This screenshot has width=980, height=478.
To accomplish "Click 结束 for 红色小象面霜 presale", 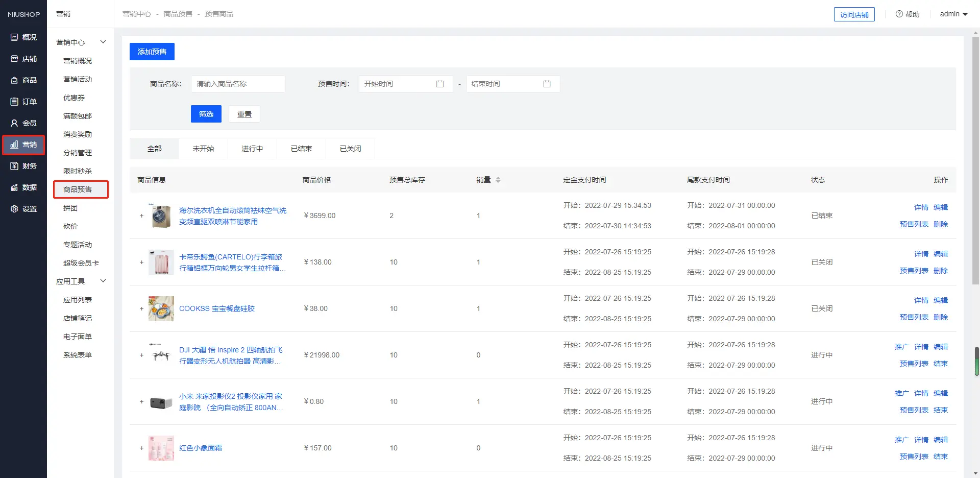I will point(940,457).
